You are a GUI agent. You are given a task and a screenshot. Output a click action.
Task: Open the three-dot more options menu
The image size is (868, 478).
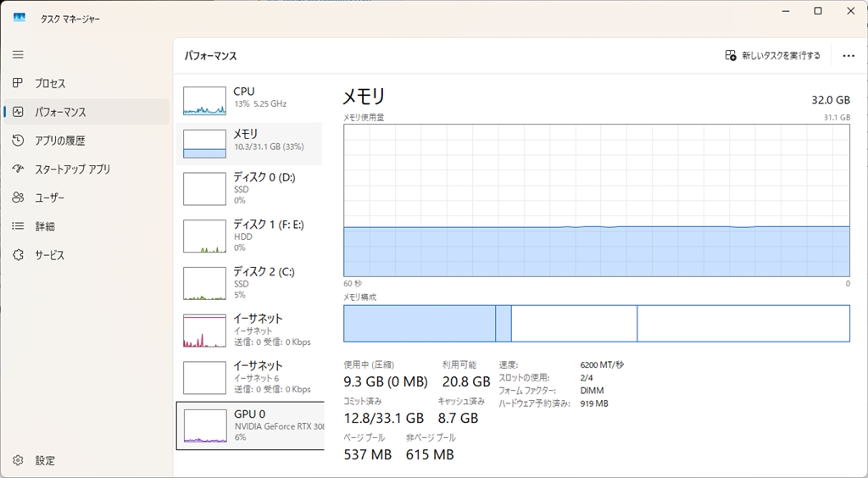tap(849, 56)
